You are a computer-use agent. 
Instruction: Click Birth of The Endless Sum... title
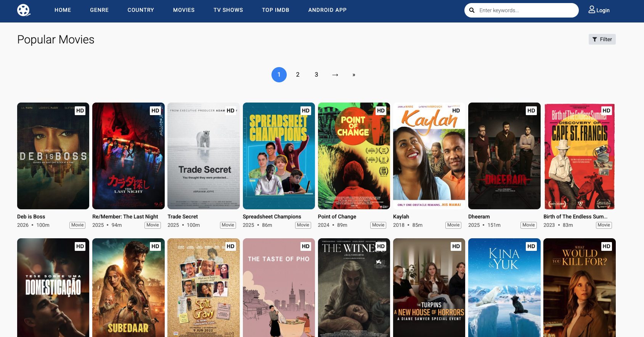(575, 217)
